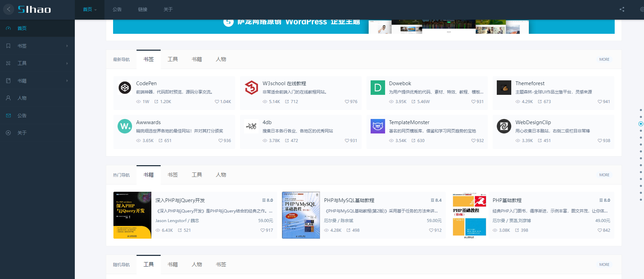This screenshot has height=279, width=644.
Task: Click sidebar 人物 person icon
Action: pyautogui.click(x=8, y=98)
